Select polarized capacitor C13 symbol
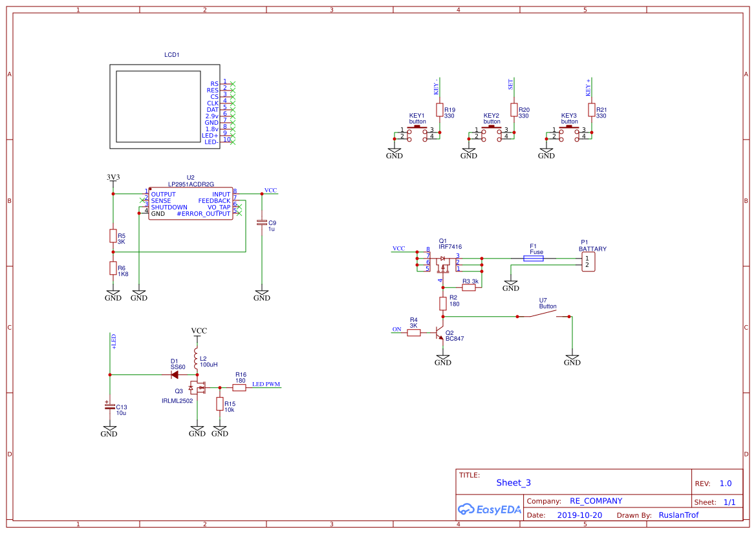Image resolution: width=756 pixels, height=534 pixels. [111, 407]
